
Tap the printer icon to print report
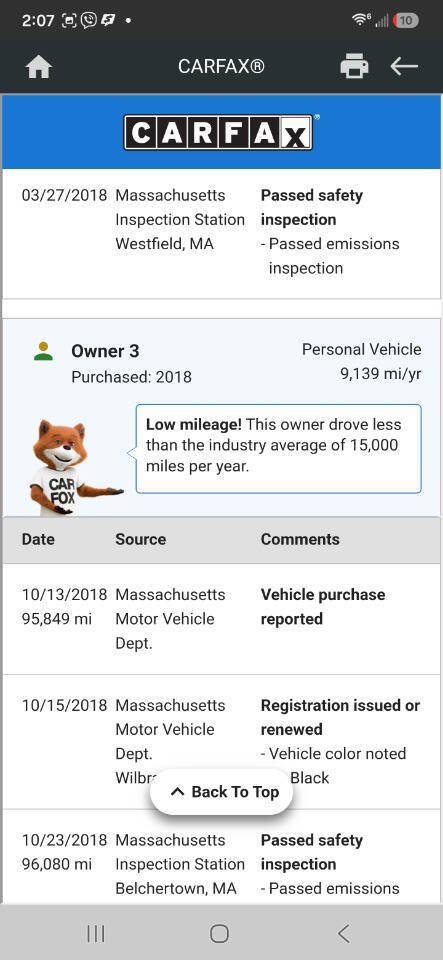(354, 66)
